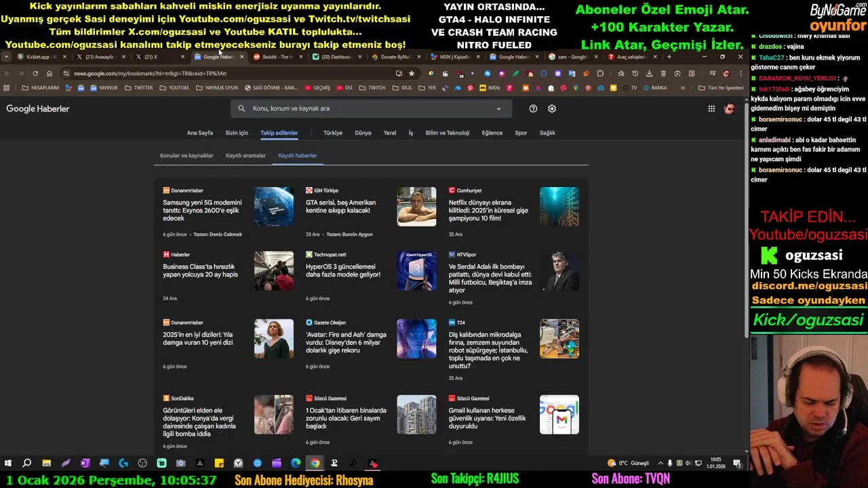Open the Eğlence news section

492,133
